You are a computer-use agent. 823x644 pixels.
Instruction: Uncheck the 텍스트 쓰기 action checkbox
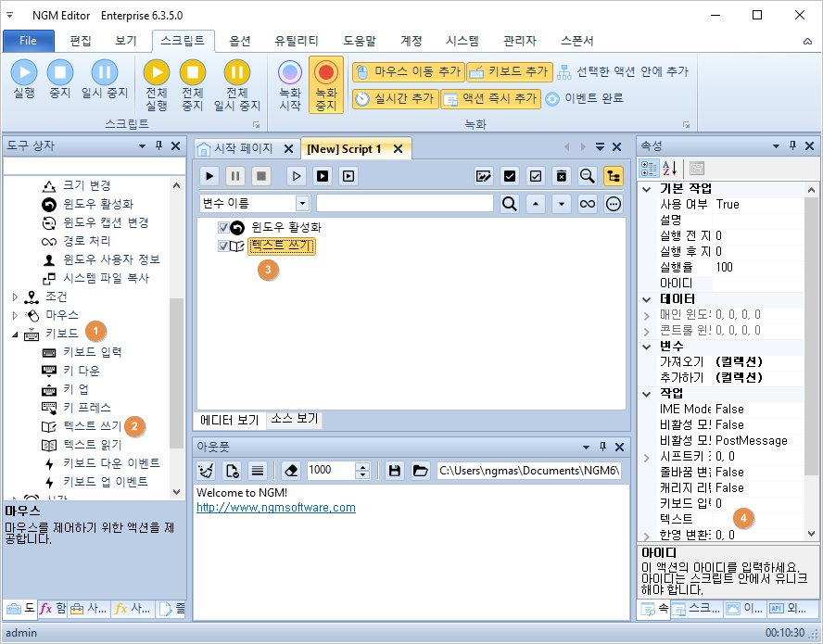[x=223, y=246]
